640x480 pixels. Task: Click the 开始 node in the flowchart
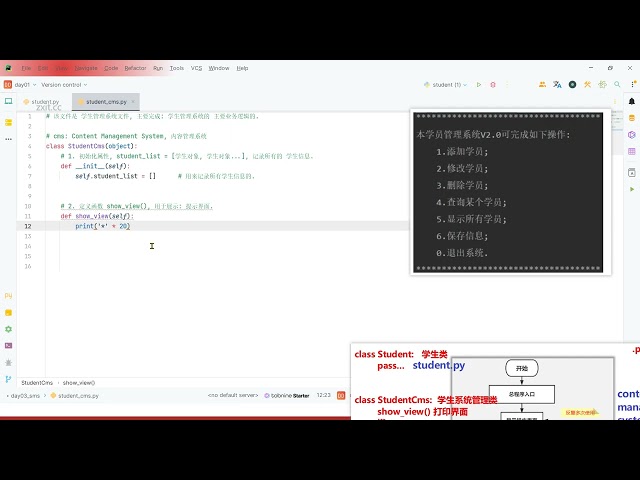(x=522, y=368)
